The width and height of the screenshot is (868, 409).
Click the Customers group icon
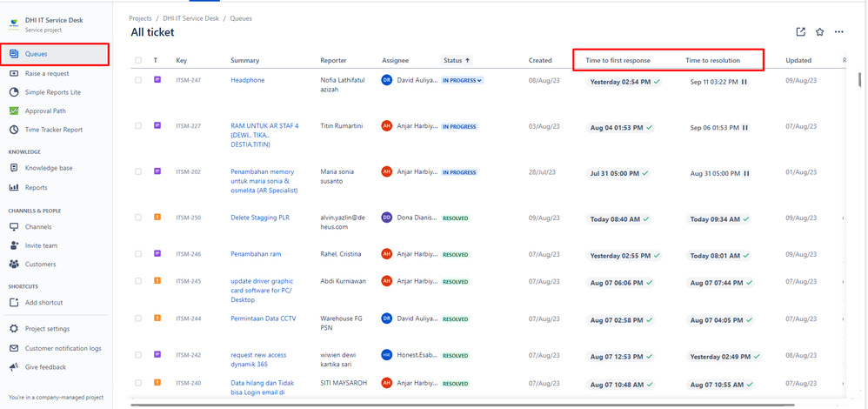tap(15, 265)
